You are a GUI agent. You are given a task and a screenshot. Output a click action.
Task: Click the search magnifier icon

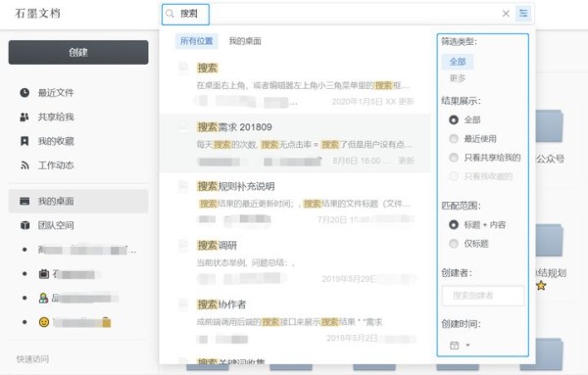(170, 14)
